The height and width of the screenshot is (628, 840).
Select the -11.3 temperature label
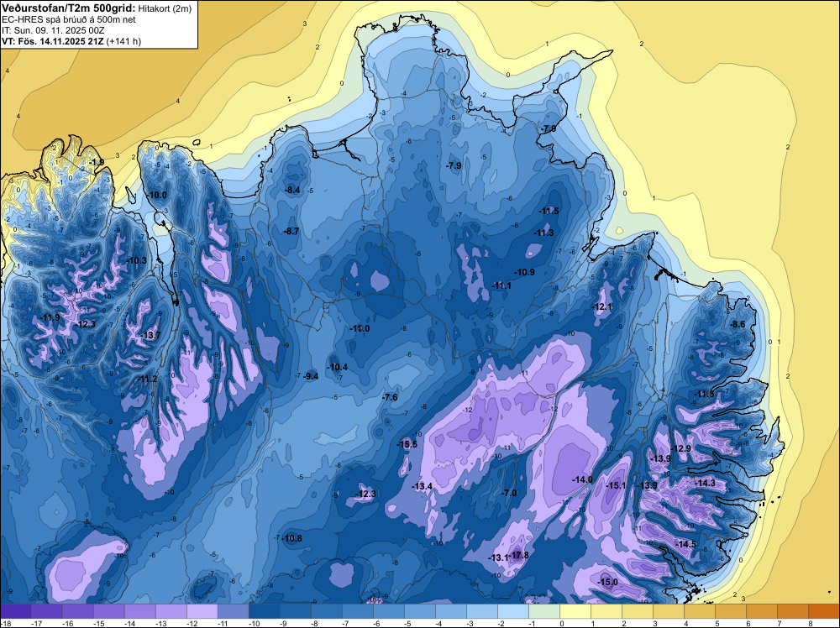[x=543, y=233]
